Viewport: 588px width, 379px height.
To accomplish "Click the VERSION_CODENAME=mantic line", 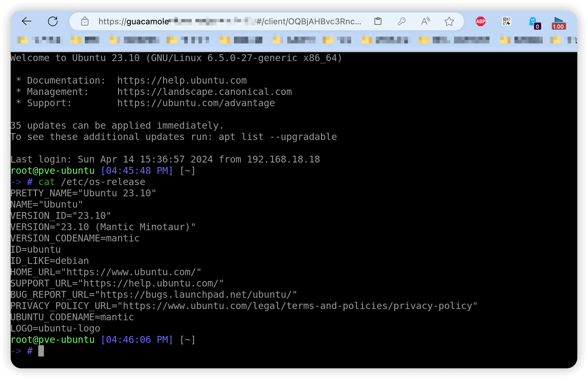I will tap(75, 238).
